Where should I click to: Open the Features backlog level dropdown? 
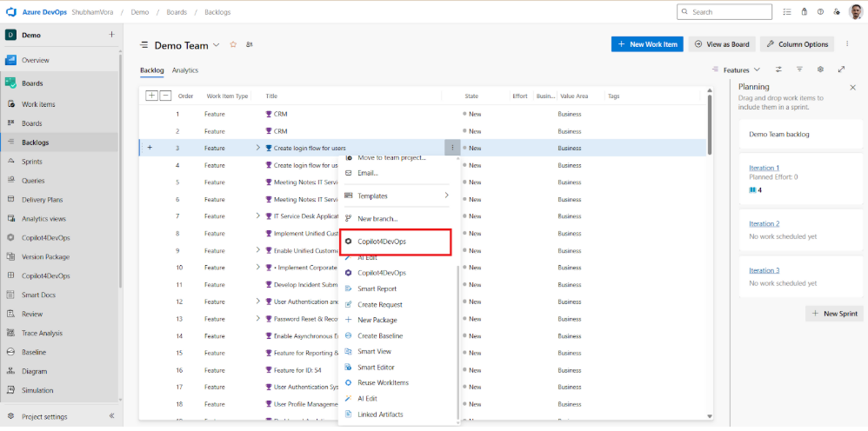[x=737, y=70]
